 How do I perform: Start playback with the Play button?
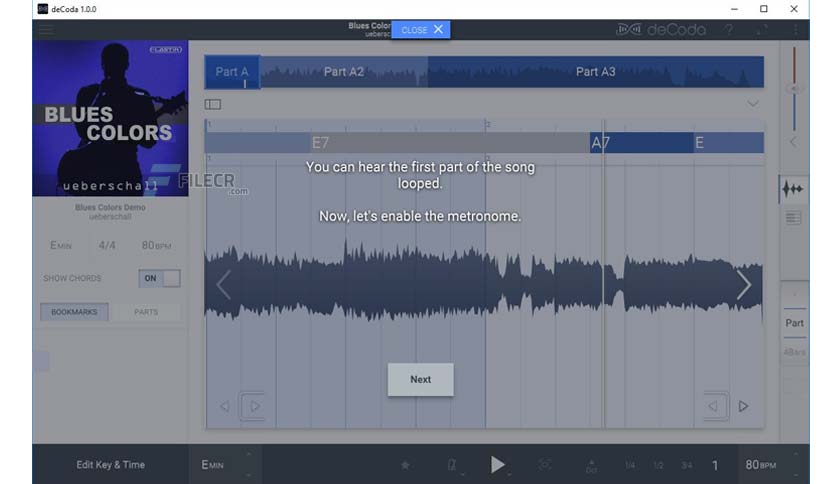tap(497, 465)
